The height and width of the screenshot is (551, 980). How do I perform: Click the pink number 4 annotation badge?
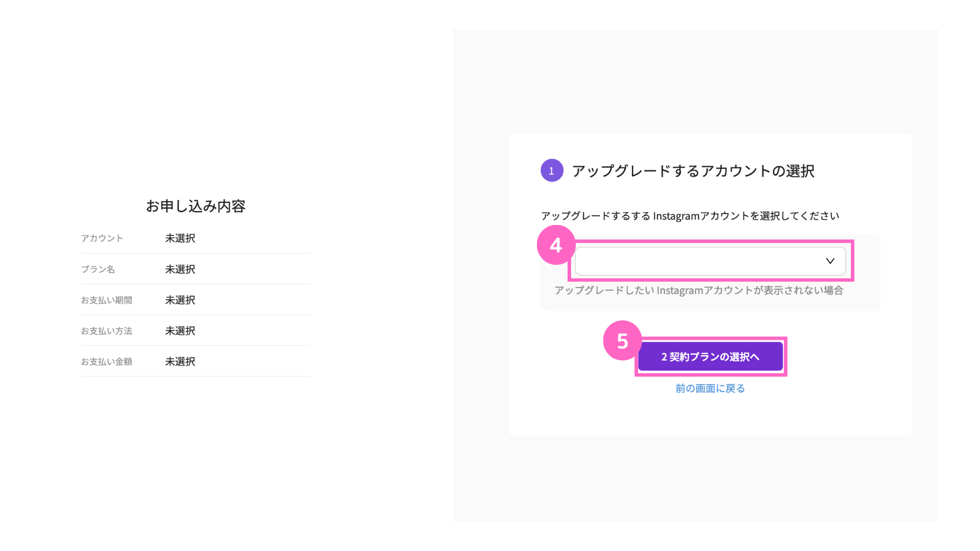[556, 245]
